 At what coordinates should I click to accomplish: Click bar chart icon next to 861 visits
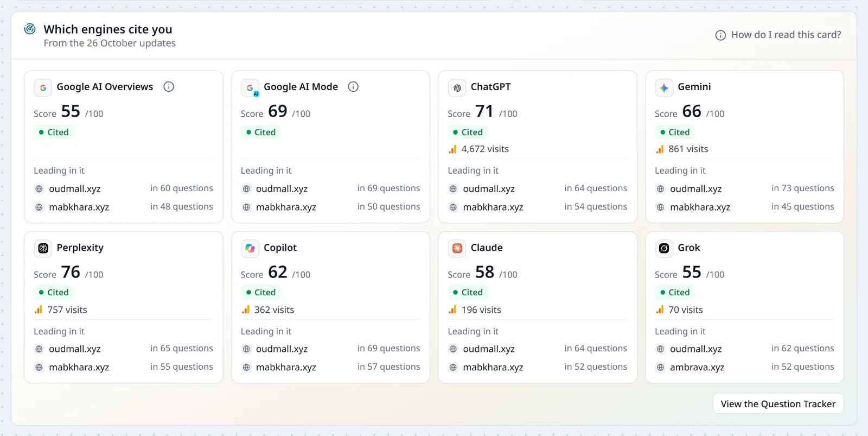[x=660, y=149]
